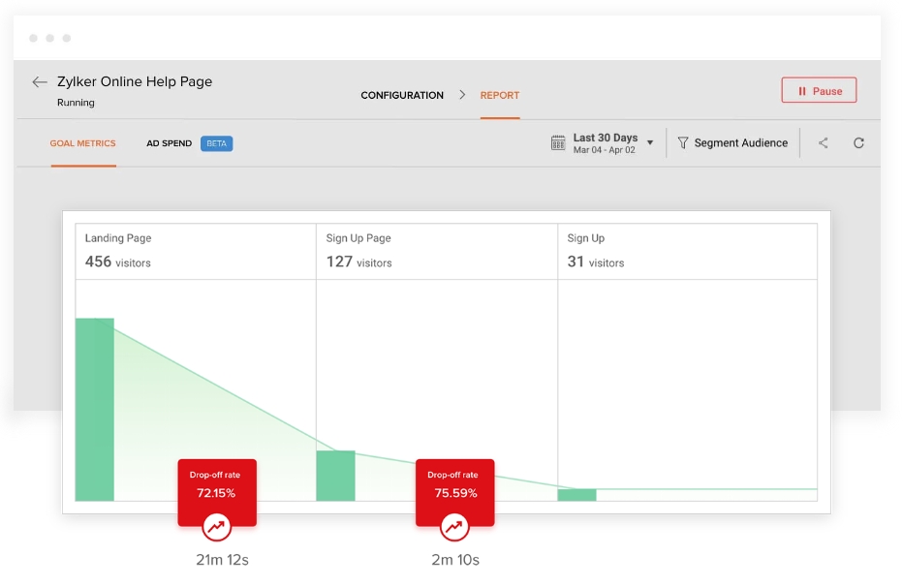Click the Sign Up Page green funnel bar

coord(335,476)
